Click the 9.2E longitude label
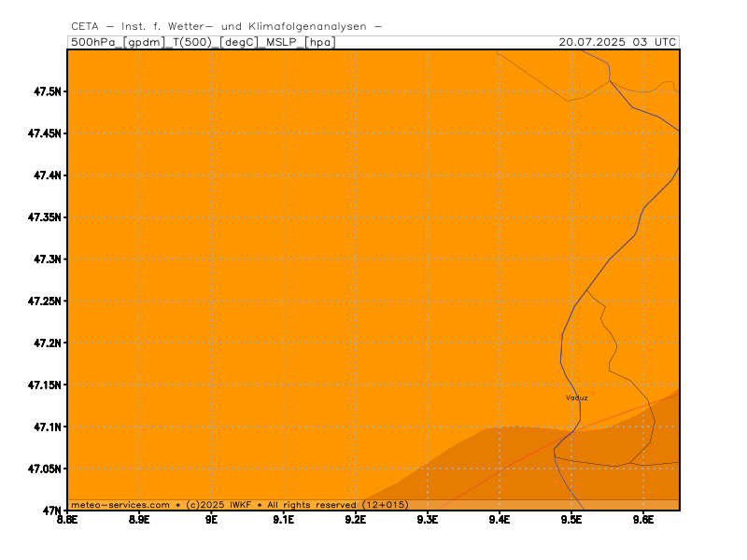The width and height of the screenshot is (747, 560). (x=356, y=519)
